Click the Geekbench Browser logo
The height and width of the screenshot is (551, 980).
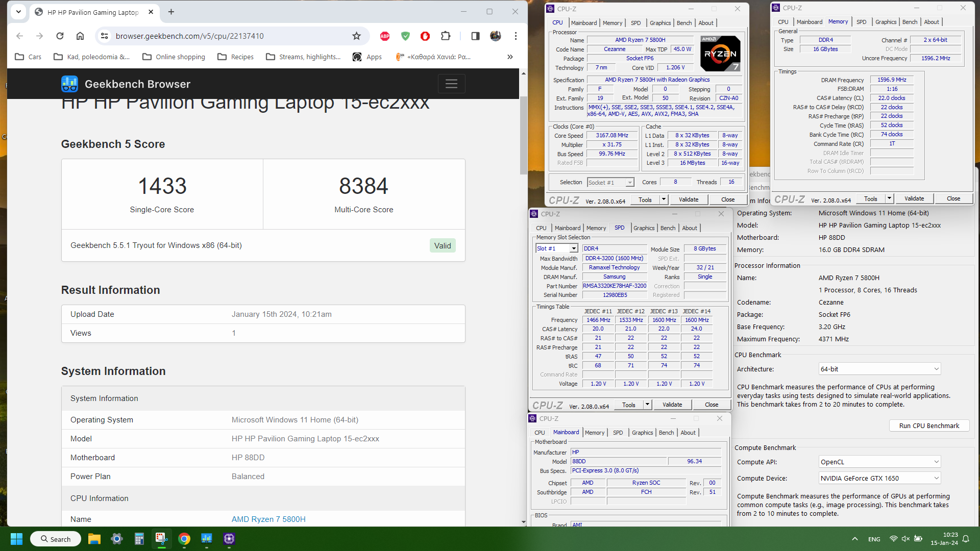[126, 84]
